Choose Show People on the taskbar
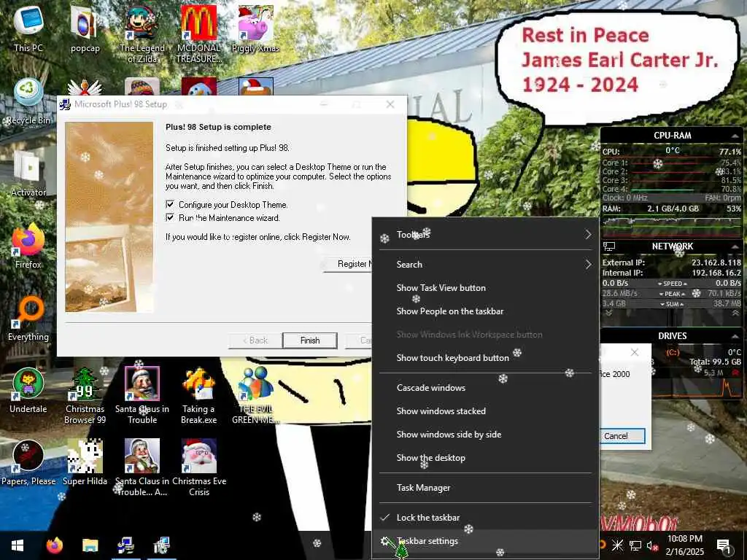Viewport: 747px width, 560px height. [x=485, y=311]
